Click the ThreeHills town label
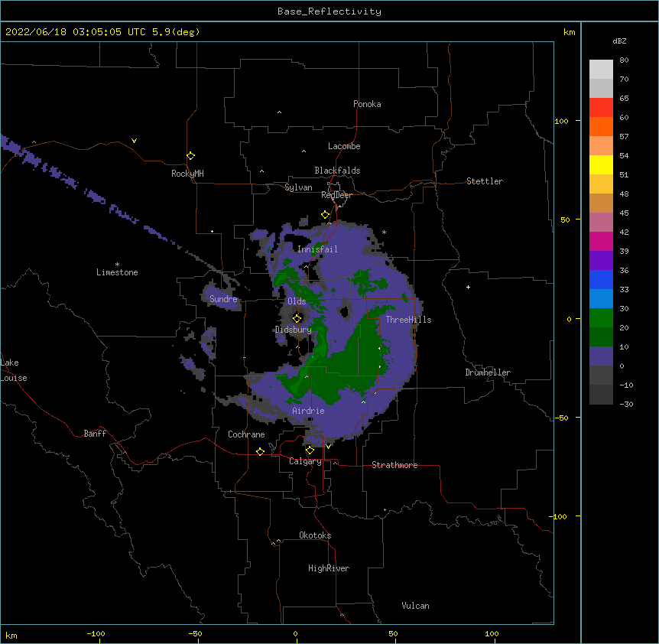Screen dimensions: 659x644 click(x=408, y=320)
